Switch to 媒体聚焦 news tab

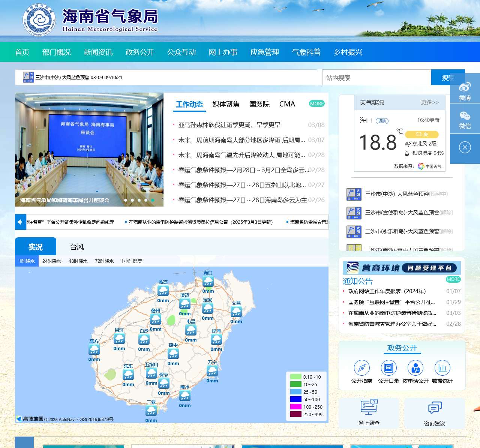[226, 104]
